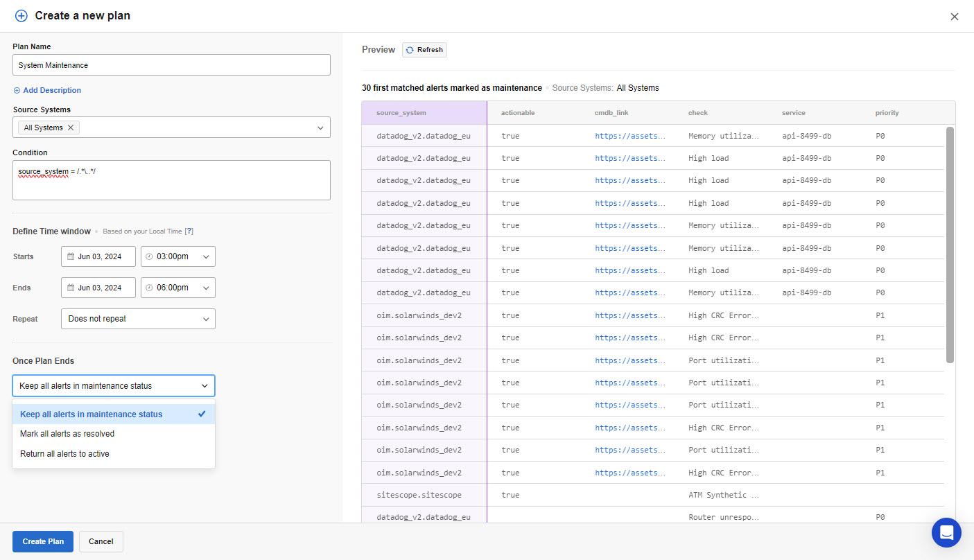Viewport: 974px width, 560px height.
Task: Expand the Source Systems dropdown
Action: pyautogui.click(x=320, y=128)
